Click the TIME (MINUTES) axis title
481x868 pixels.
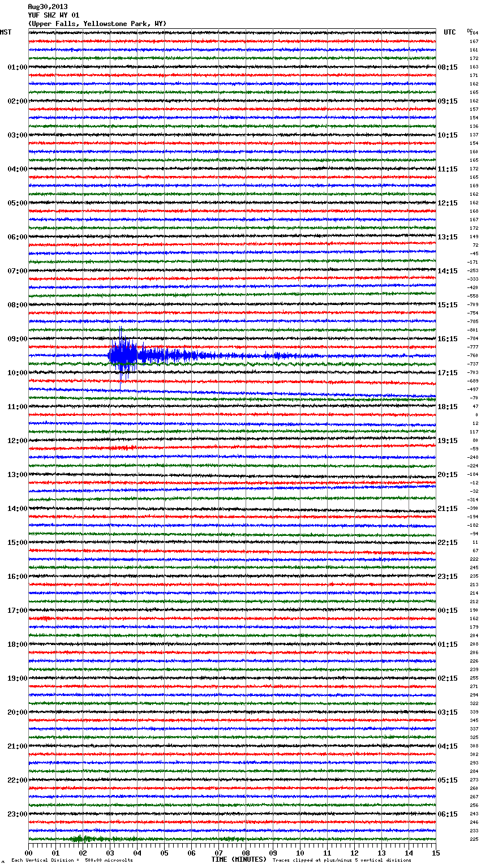click(239, 860)
